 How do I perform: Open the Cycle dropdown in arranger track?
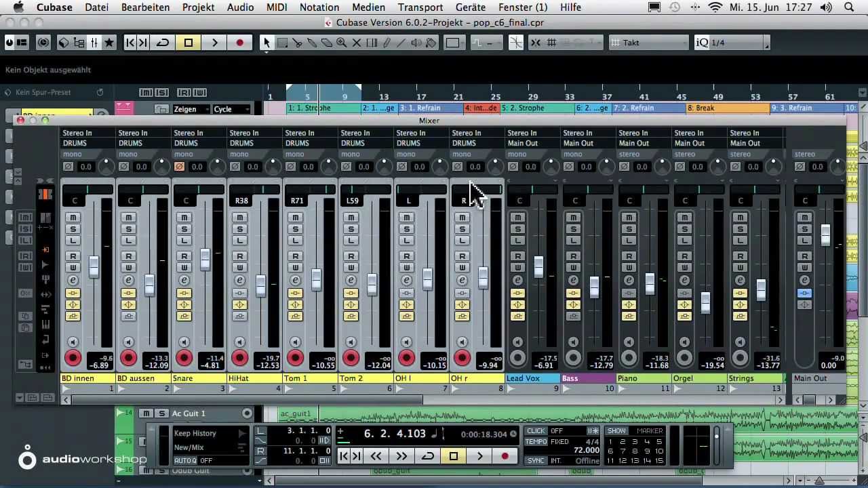coord(231,109)
